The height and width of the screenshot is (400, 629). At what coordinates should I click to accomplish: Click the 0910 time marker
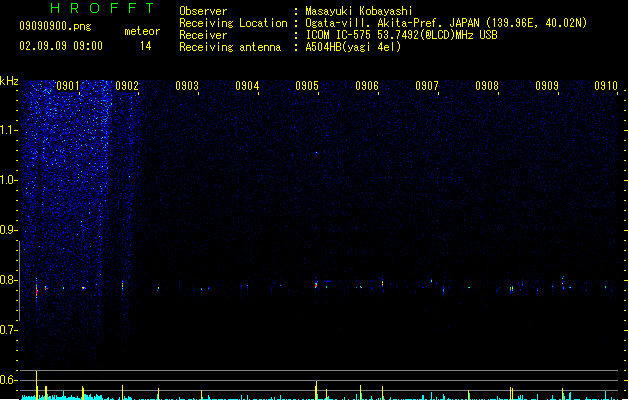[x=606, y=86]
